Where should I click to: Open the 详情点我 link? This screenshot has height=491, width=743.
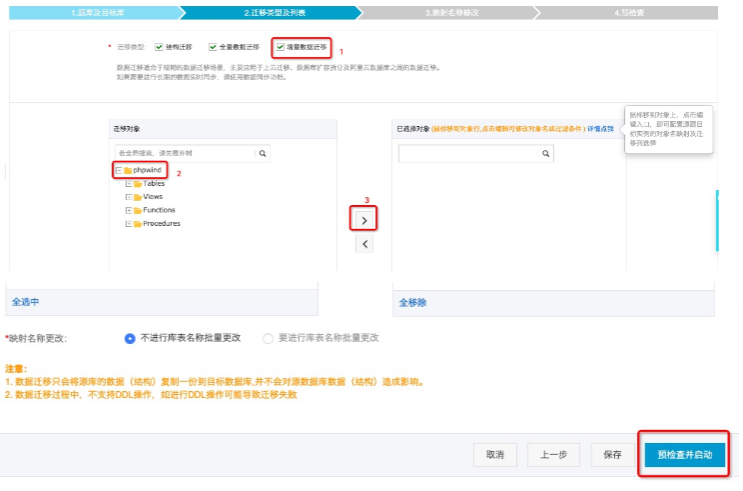(600, 129)
